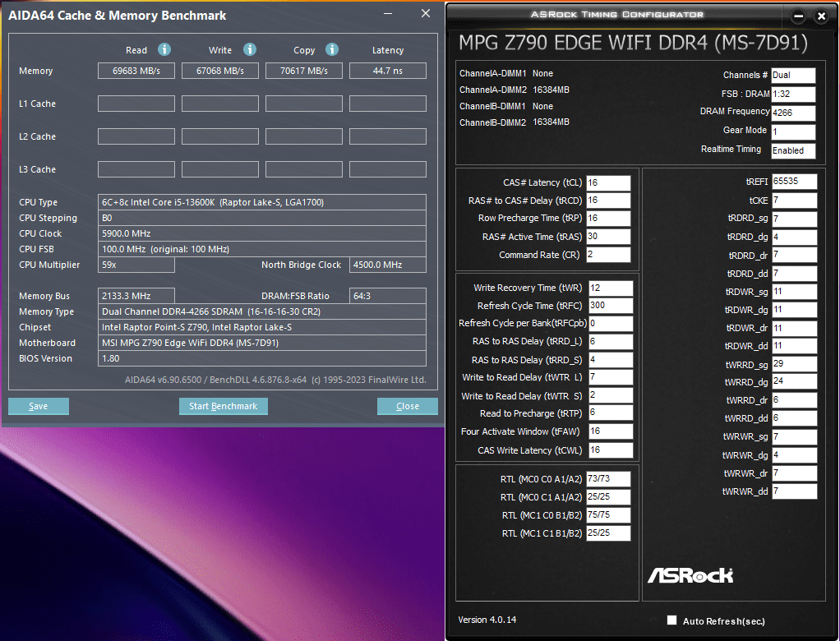This screenshot has width=840, height=641.
Task: Click the Read to Precharge (tRTP) field
Action: (x=611, y=413)
